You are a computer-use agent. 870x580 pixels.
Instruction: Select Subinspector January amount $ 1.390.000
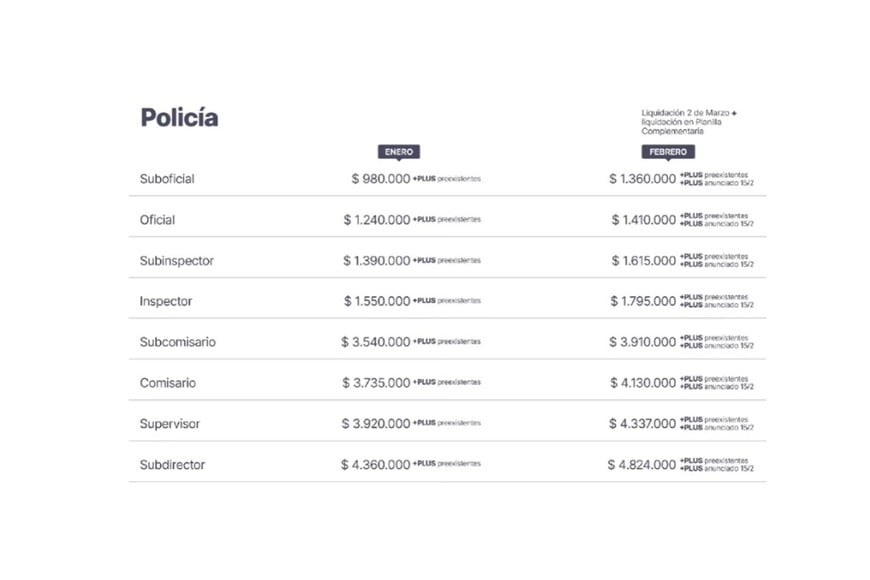[x=377, y=261]
